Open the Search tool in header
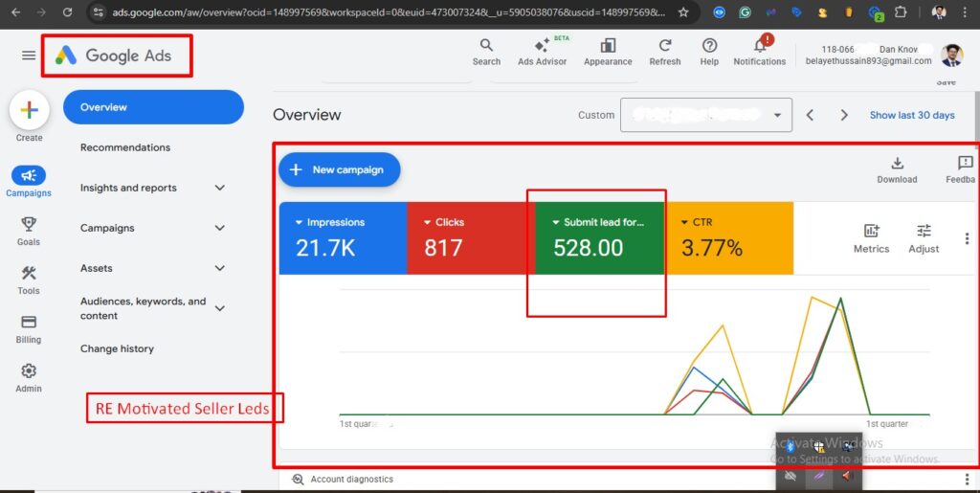Screen dimensions: 980x493 pyautogui.click(x=486, y=51)
